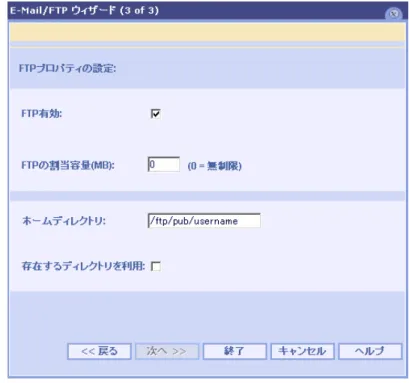
Task: Click the (0 = 無制限) hint text
Action: [215, 166]
